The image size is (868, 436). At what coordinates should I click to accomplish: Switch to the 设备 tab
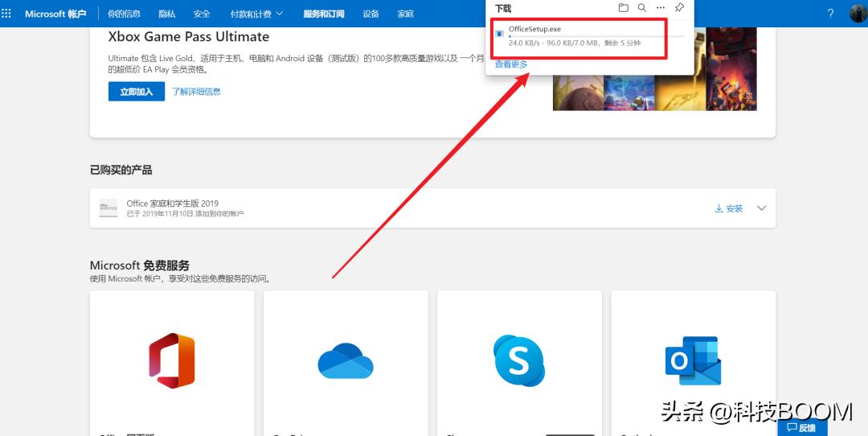[371, 14]
